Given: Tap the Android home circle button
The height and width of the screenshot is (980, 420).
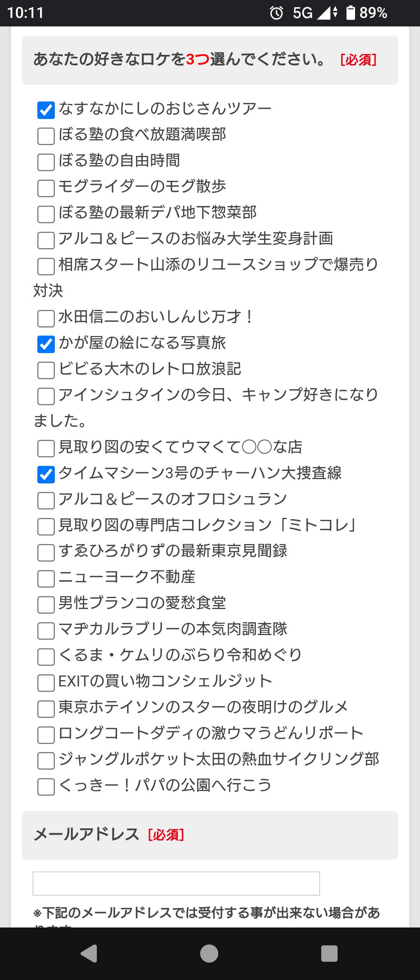Looking at the screenshot, I should tap(209, 954).
